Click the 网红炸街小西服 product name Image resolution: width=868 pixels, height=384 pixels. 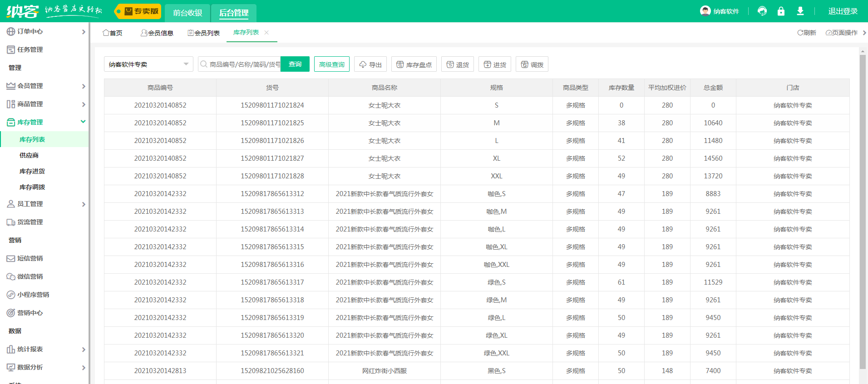coord(385,371)
